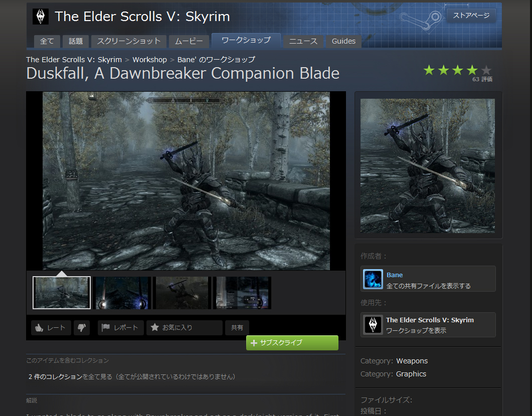Viewport: 532px width, 416px height.
Task: Select the fourth screenshot thumbnail
Action: coord(242,293)
